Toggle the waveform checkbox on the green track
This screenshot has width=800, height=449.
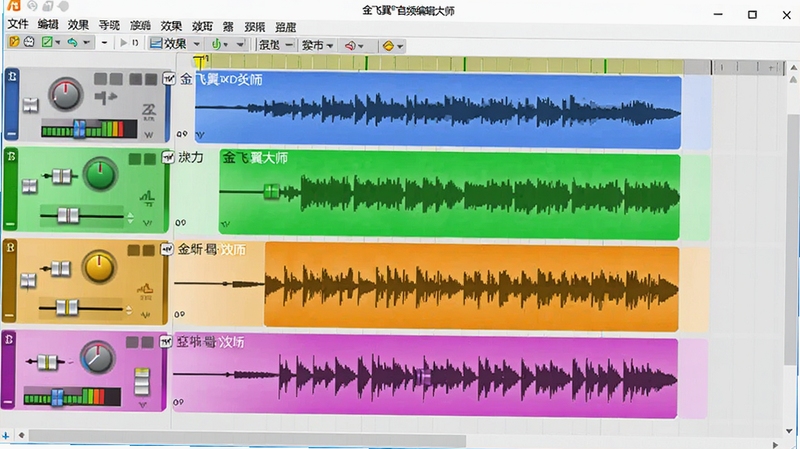[x=168, y=157]
